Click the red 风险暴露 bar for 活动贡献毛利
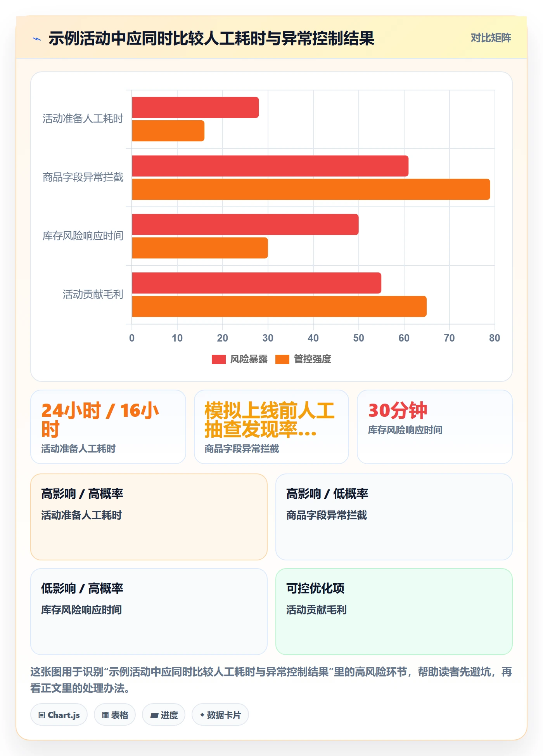This screenshot has height=756, width=543. click(x=257, y=283)
